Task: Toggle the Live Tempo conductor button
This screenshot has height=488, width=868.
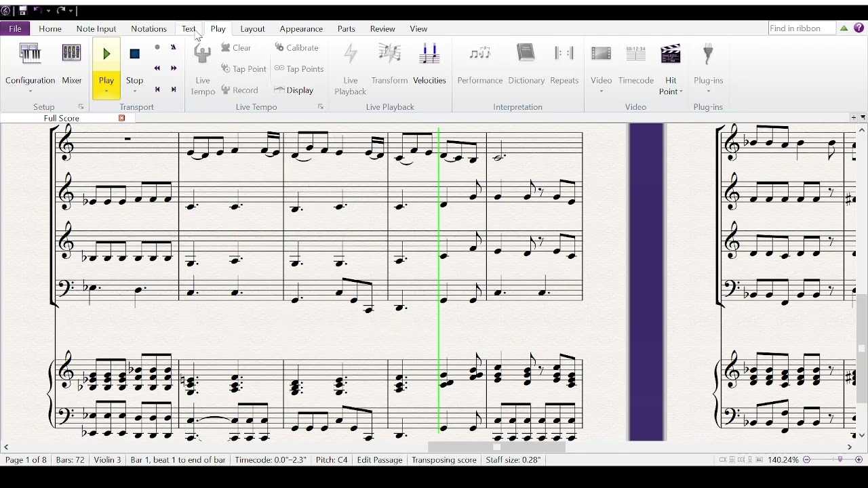Action: pyautogui.click(x=202, y=69)
